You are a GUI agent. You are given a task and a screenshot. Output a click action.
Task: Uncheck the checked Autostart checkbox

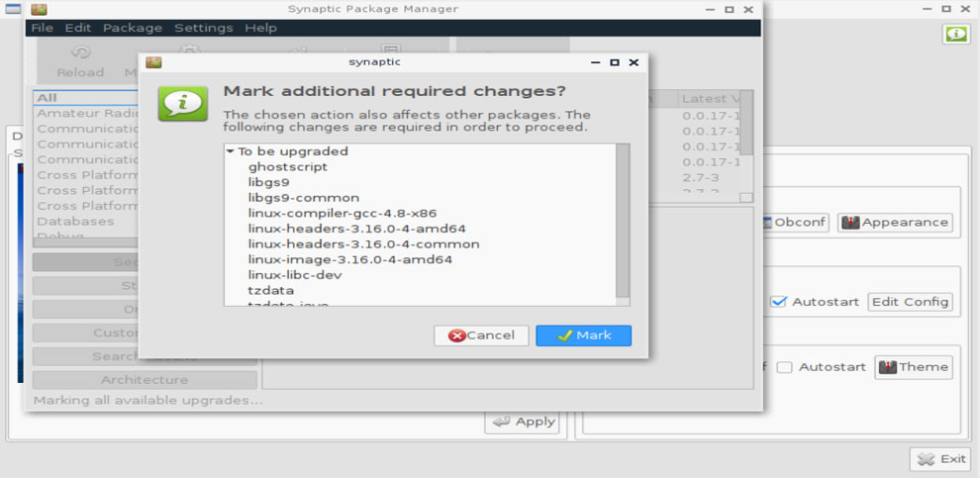778,302
